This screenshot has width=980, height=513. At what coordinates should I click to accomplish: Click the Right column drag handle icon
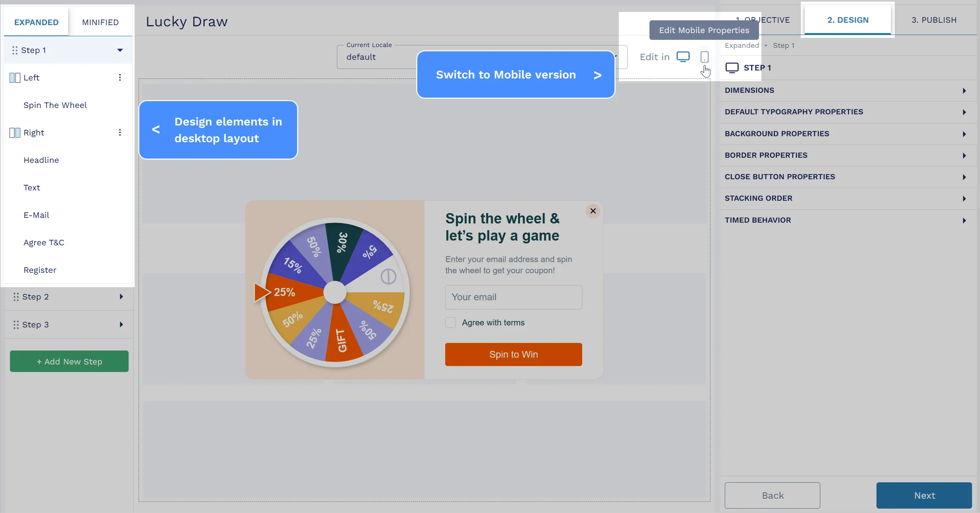pyautogui.click(x=14, y=132)
